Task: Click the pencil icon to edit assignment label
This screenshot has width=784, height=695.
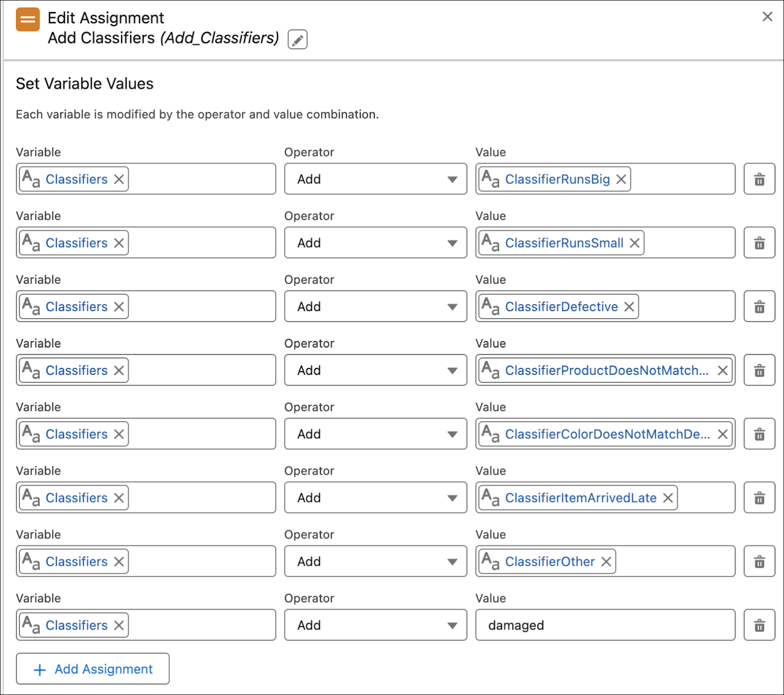Action: pos(297,39)
